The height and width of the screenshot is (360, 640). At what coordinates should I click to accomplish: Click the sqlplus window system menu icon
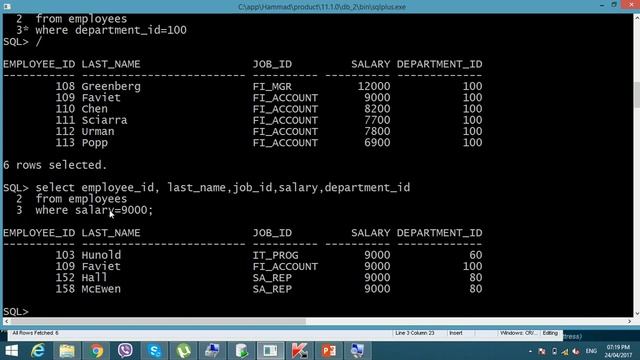point(7,7)
